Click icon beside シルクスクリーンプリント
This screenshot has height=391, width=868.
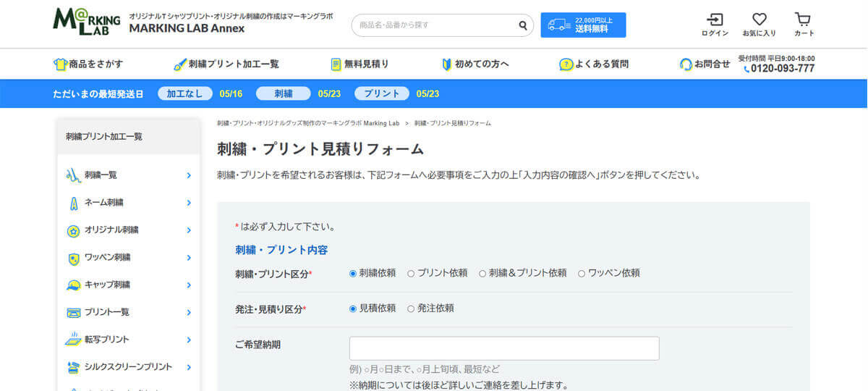click(x=73, y=367)
